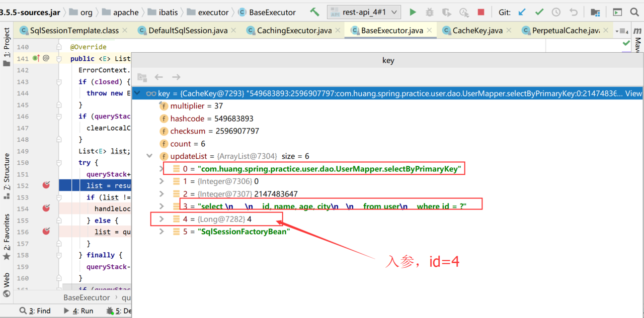Click the green Run button
The height and width of the screenshot is (318, 644).
pos(413,12)
